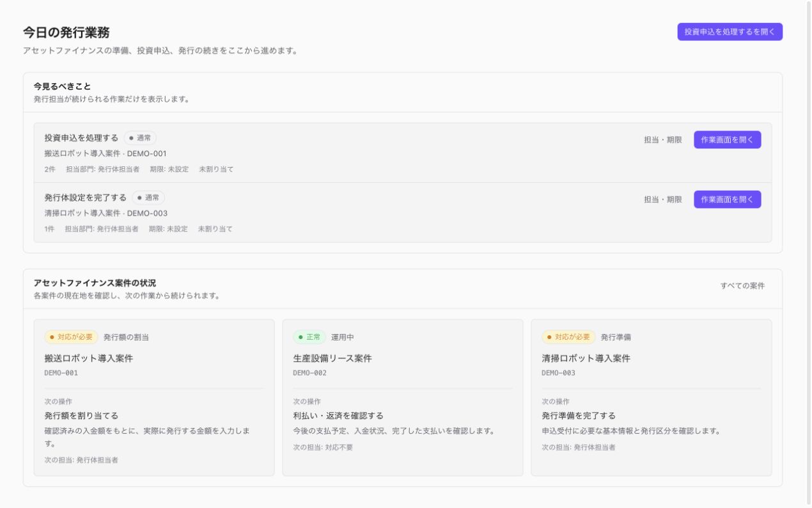The width and height of the screenshot is (812, 508).
Task: Select 投資申込を処理する task title
Action: tap(81, 138)
